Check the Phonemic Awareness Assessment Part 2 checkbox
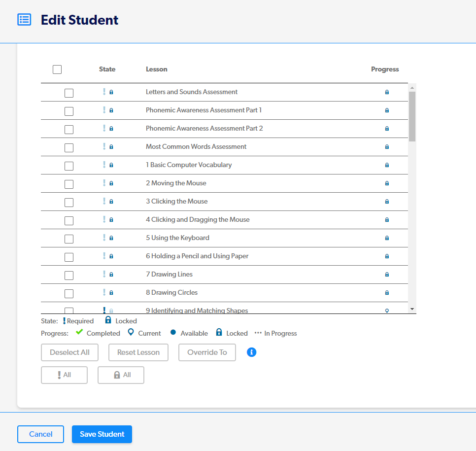The height and width of the screenshot is (451, 476). 69,129
